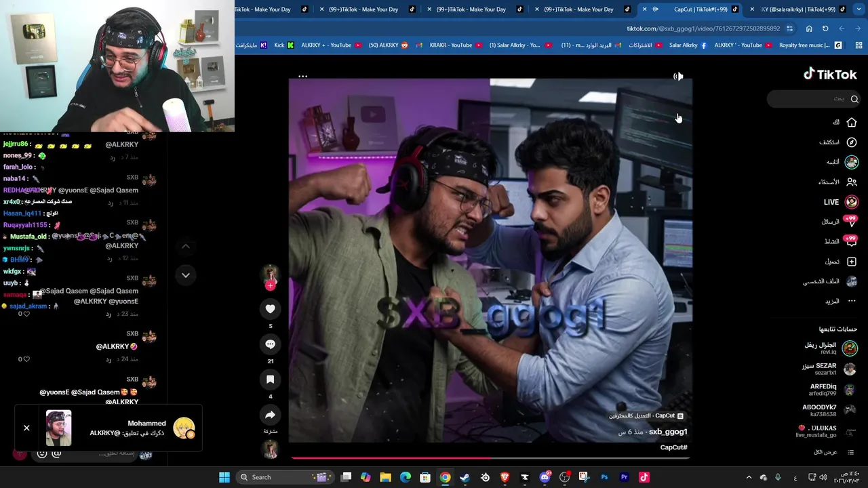Screen dimensions: 868x488
Task: Click the search magnifier icon in TikTok
Action: [854, 99]
